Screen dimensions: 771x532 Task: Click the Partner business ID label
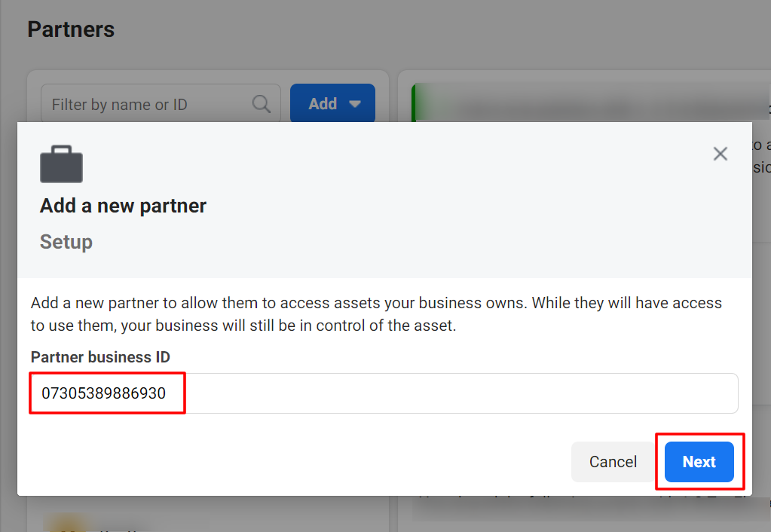[x=100, y=357]
